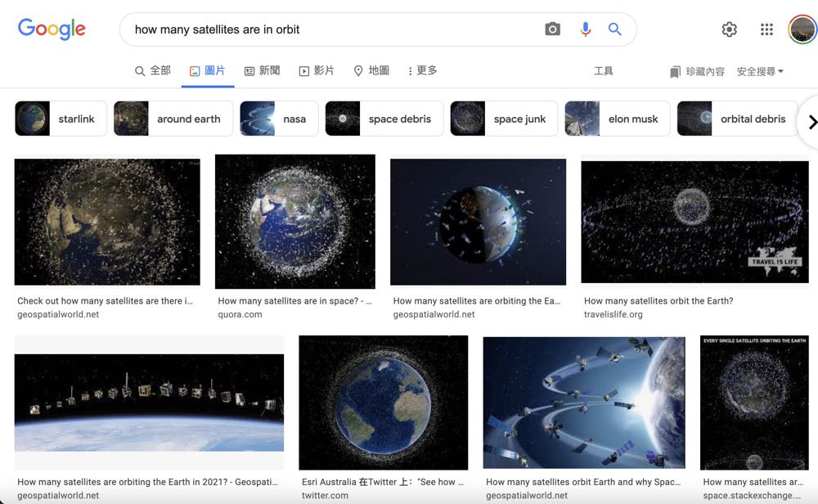
Task: Select the starlink suggestion chip
Action: 56,119
